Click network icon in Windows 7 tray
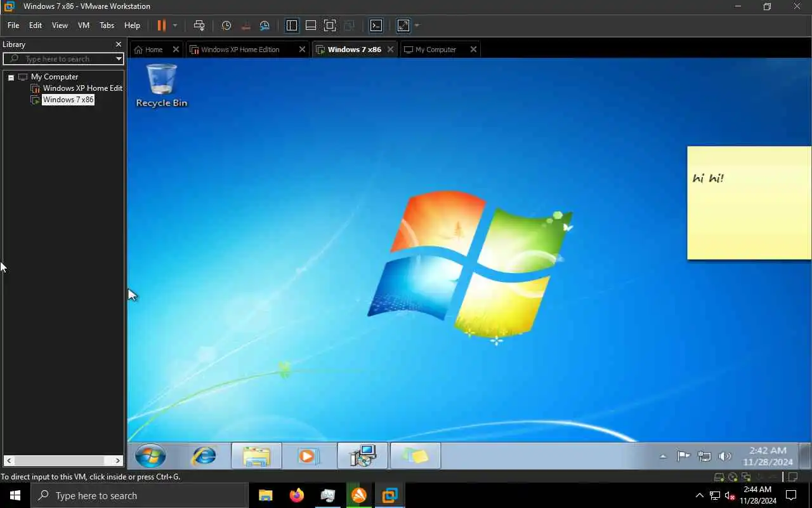 [704, 456]
